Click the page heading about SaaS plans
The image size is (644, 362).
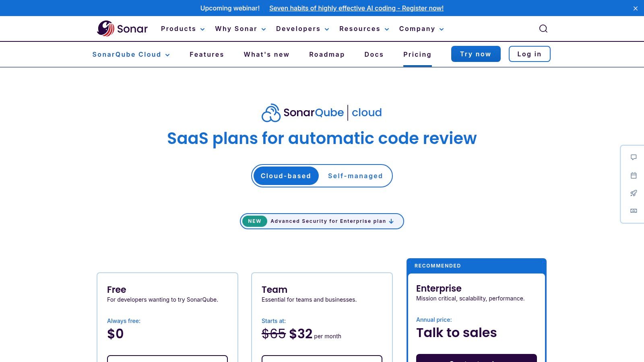point(322,138)
